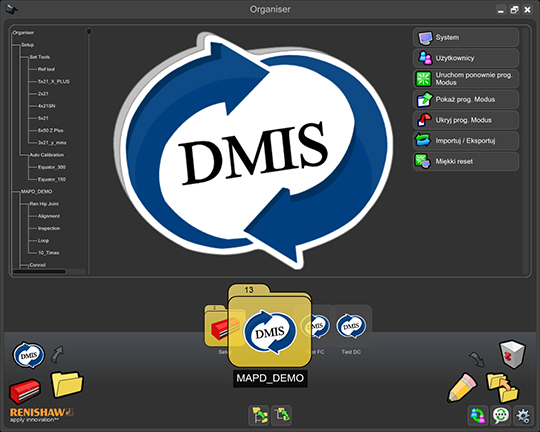The height and width of the screenshot is (432, 540).
Task: Click the left tree navigation icon at bottom center
Action: click(259, 415)
